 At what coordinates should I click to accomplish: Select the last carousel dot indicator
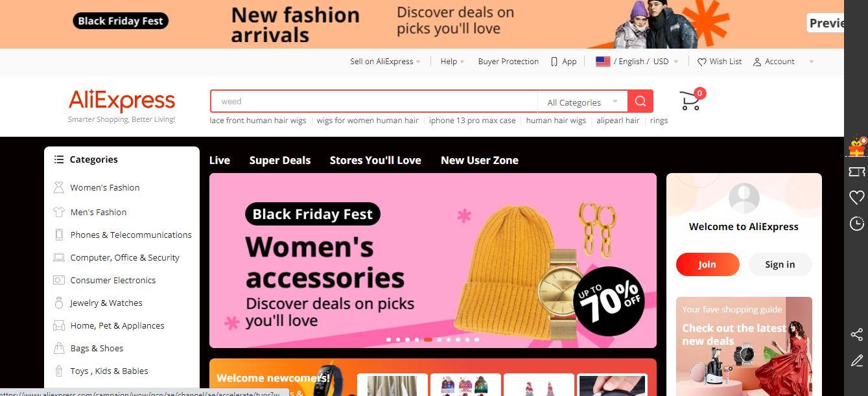coord(476,339)
